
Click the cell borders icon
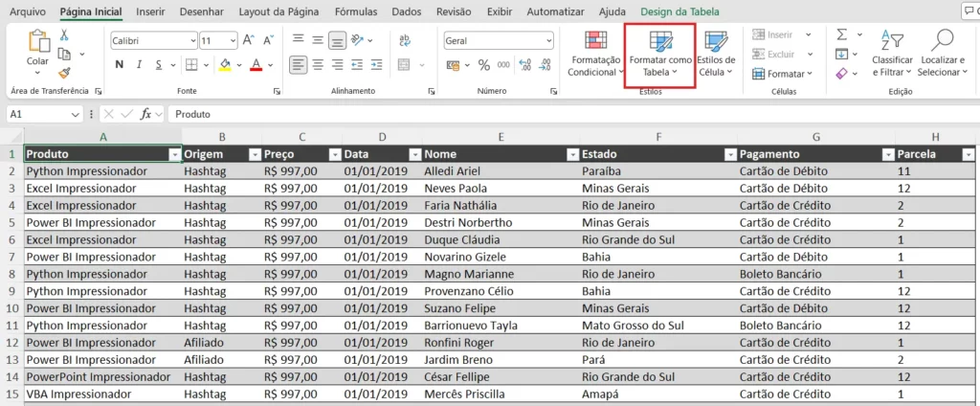tap(191, 64)
